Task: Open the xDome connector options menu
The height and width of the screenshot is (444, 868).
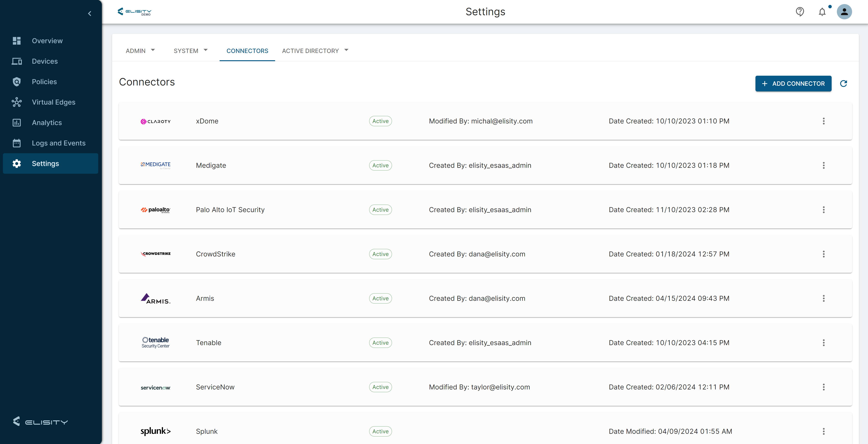Action: click(823, 121)
